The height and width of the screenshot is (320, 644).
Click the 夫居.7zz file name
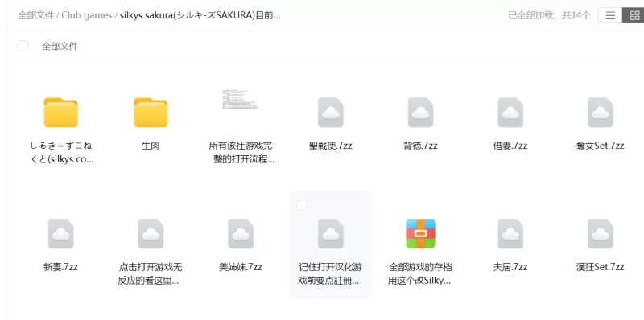click(x=510, y=267)
